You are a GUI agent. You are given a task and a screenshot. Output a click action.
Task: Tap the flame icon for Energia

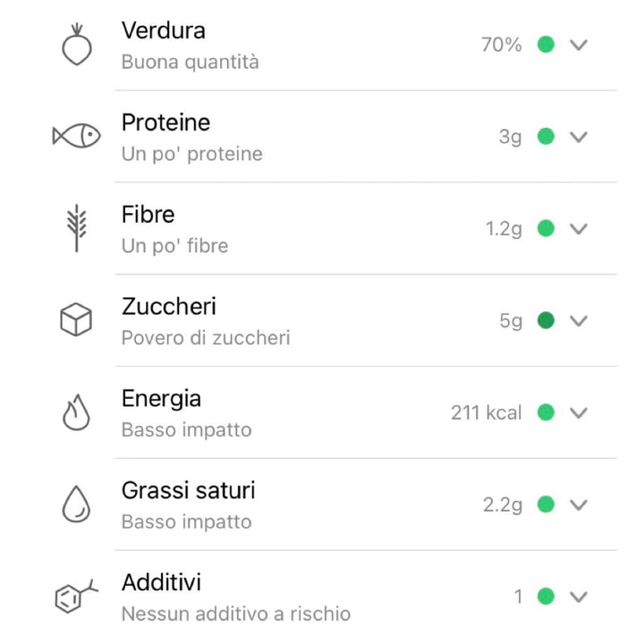tap(76, 412)
